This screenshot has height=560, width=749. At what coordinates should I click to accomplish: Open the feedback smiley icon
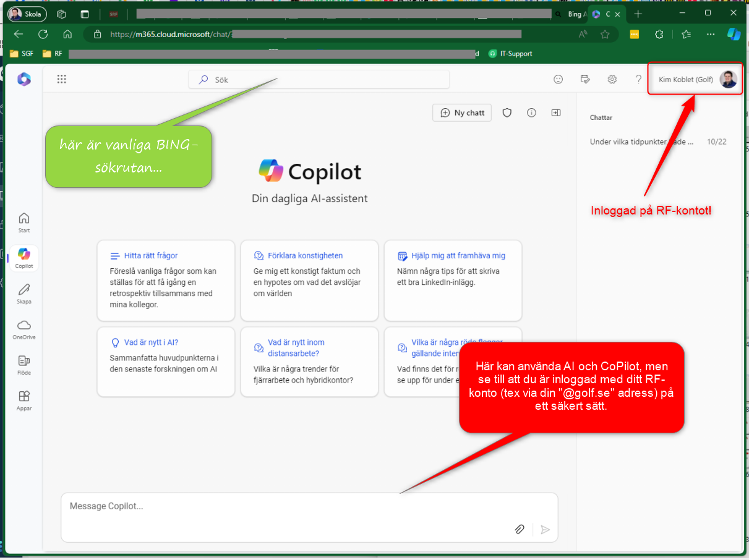pyautogui.click(x=559, y=79)
